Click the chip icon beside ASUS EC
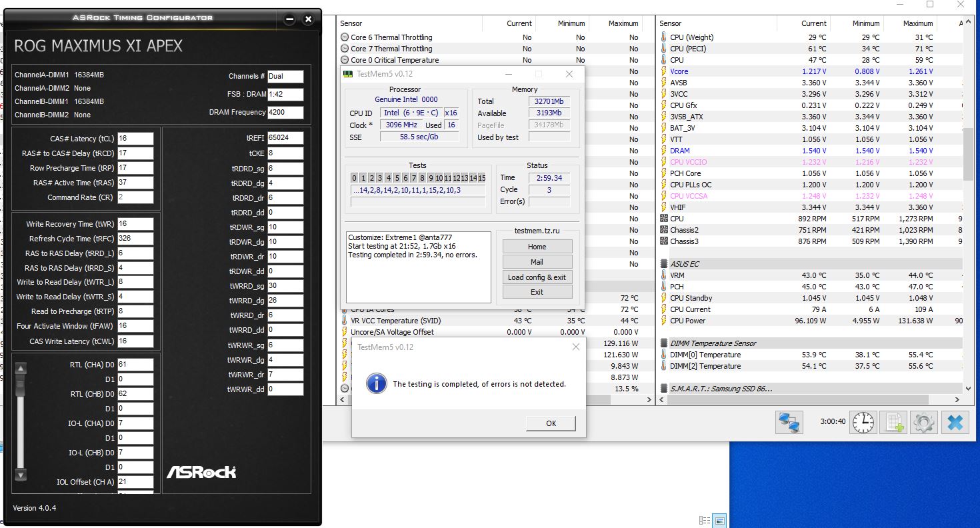 pos(663,264)
